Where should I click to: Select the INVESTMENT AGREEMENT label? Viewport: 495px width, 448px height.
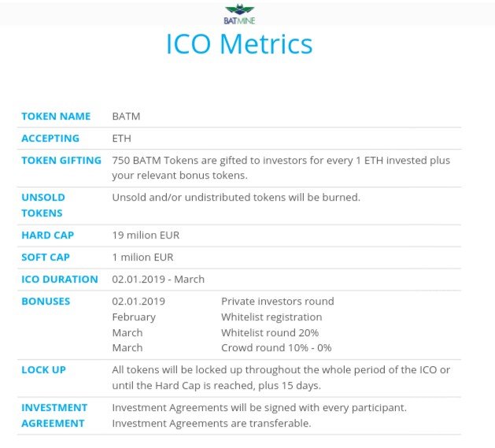tap(54, 416)
